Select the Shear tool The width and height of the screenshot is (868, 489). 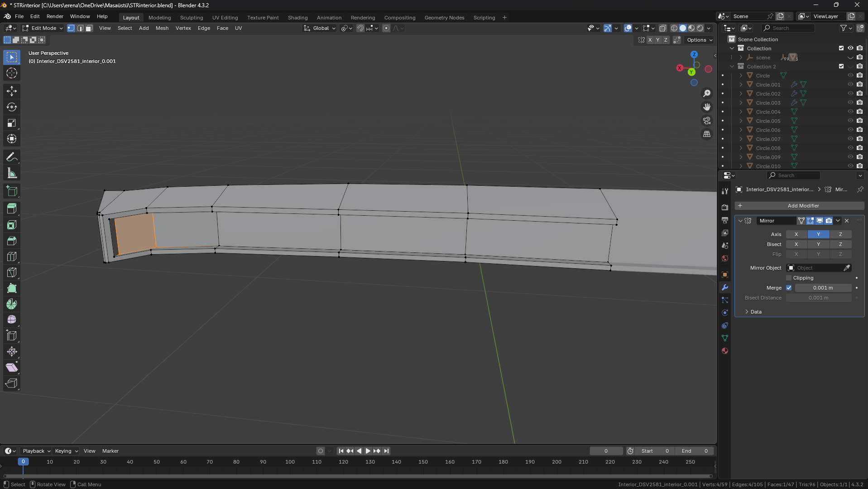pyautogui.click(x=12, y=368)
